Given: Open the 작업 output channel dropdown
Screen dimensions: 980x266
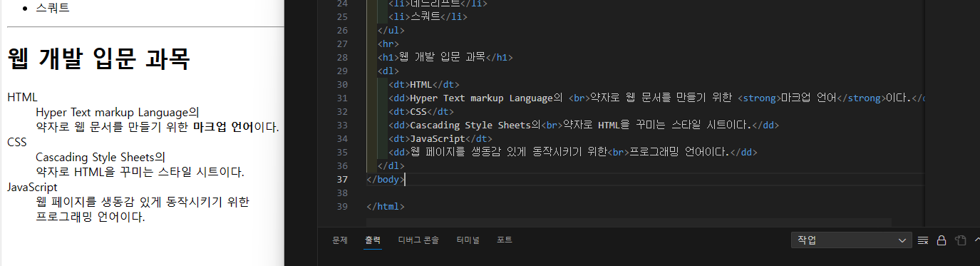Looking at the screenshot, I should click(x=852, y=240).
